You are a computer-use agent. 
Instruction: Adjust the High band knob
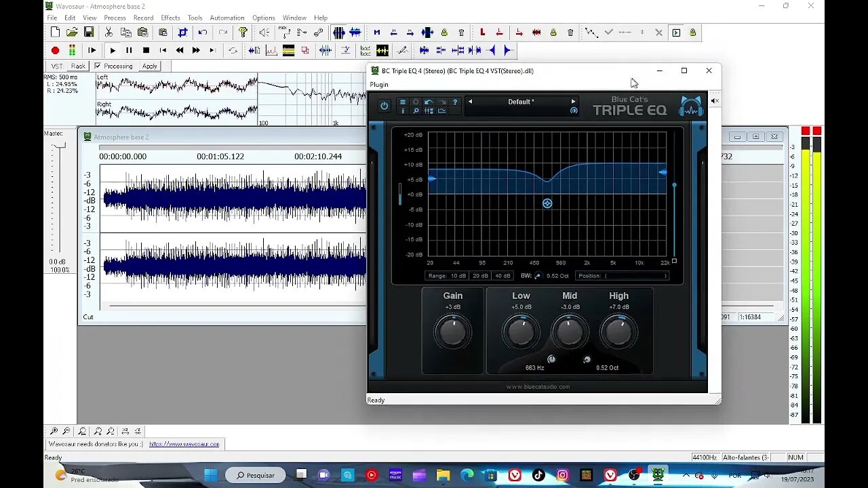pos(618,332)
